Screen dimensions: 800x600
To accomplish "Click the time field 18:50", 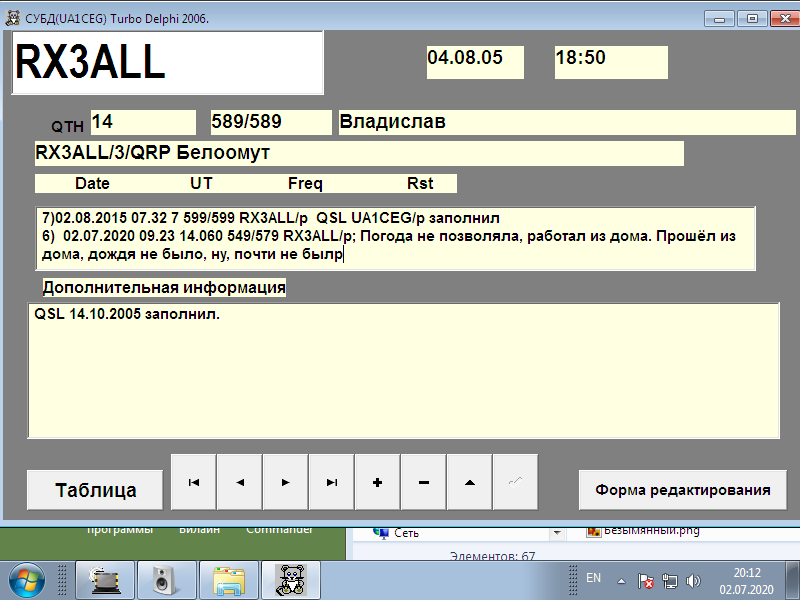I will pyautogui.click(x=611, y=62).
